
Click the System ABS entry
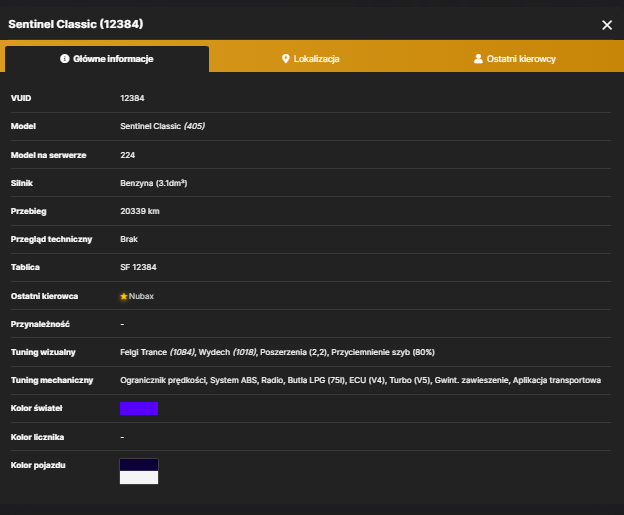click(x=234, y=380)
